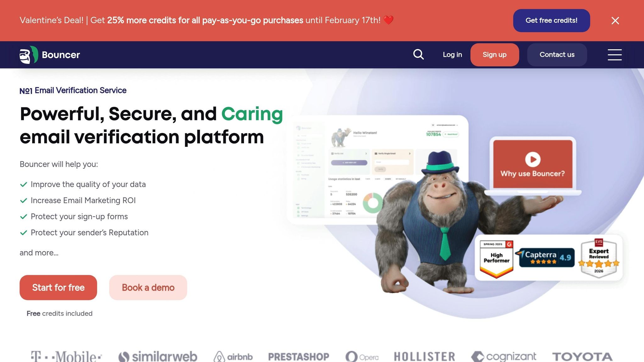The width and height of the screenshot is (644, 362).
Task: Click the Bouncer gorilla logo
Action: pos(29,55)
